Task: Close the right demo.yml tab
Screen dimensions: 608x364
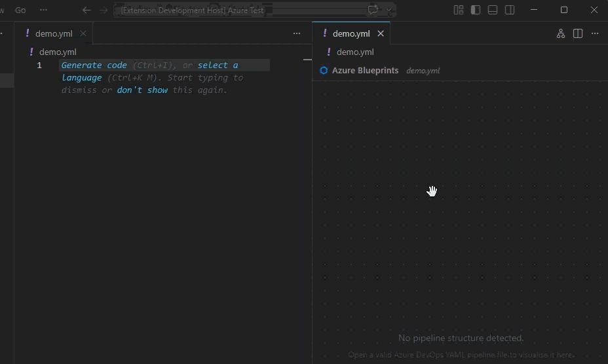Action: pyautogui.click(x=381, y=34)
